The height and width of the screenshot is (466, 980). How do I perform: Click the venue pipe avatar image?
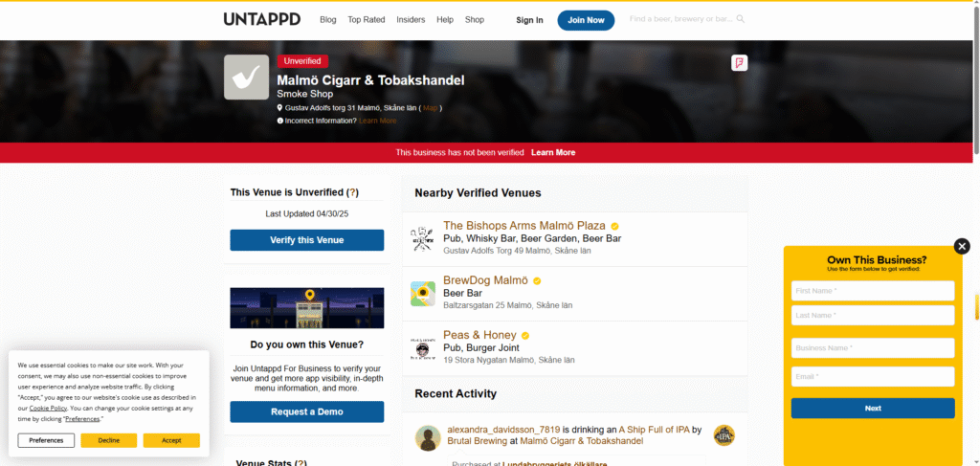pos(246,78)
